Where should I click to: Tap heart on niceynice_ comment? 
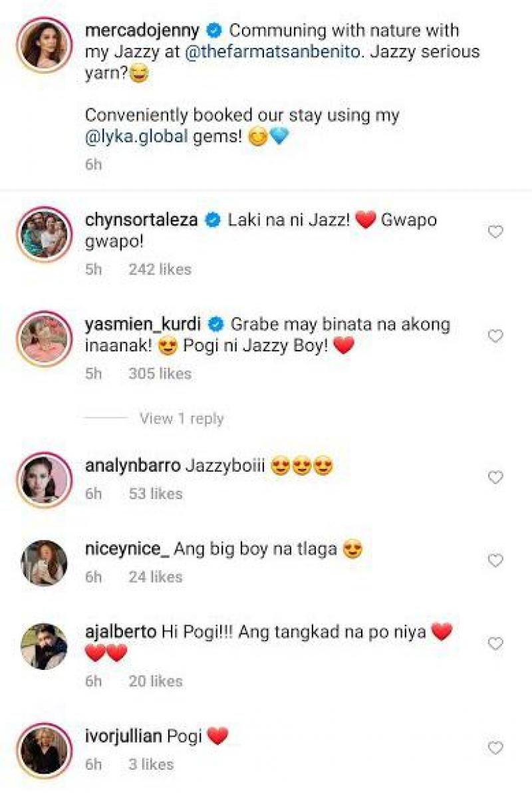pos(495,560)
